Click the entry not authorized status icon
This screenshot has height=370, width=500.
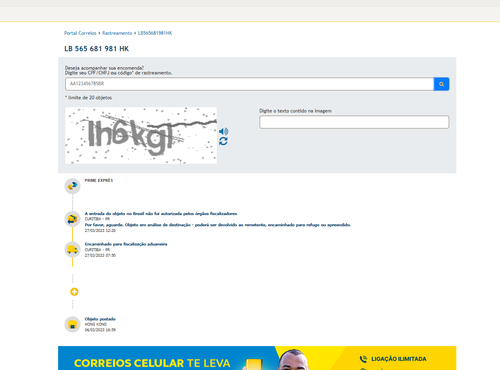point(72,219)
